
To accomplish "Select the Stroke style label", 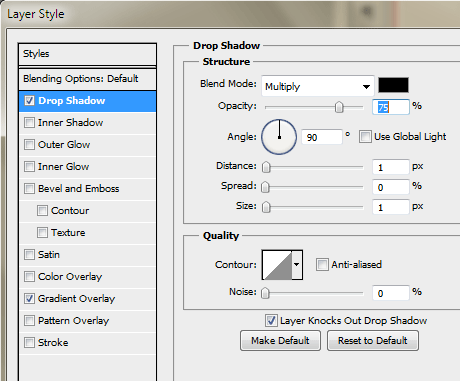I will pos(53,343).
